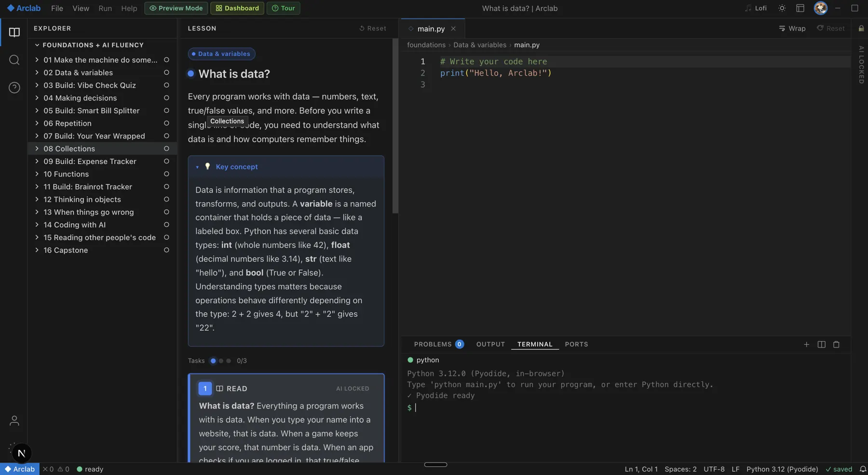868x475 pixels.
Task: Collapse the Key concept box
Action: tap(197, 167)
